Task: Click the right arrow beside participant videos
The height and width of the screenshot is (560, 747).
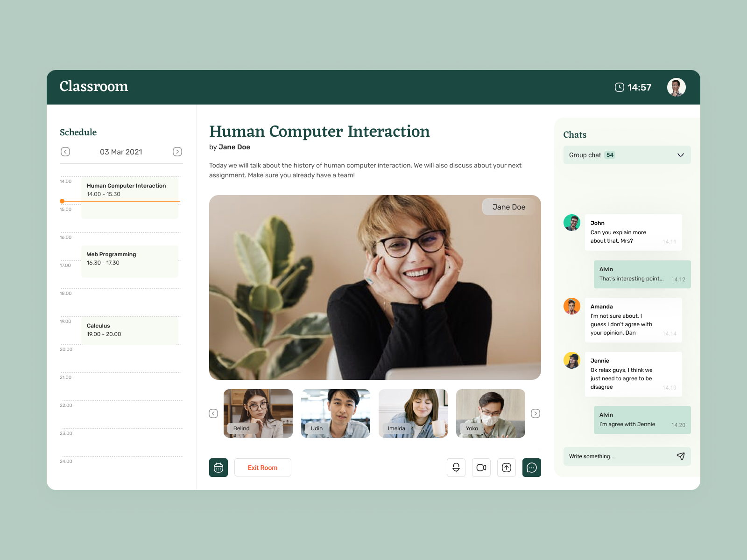Action: (536, 413)
